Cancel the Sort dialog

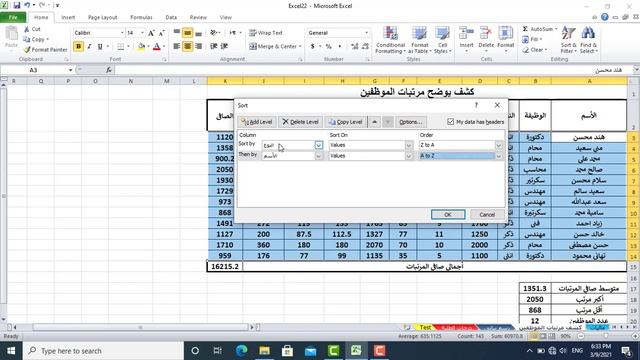(x=487, y=214)
